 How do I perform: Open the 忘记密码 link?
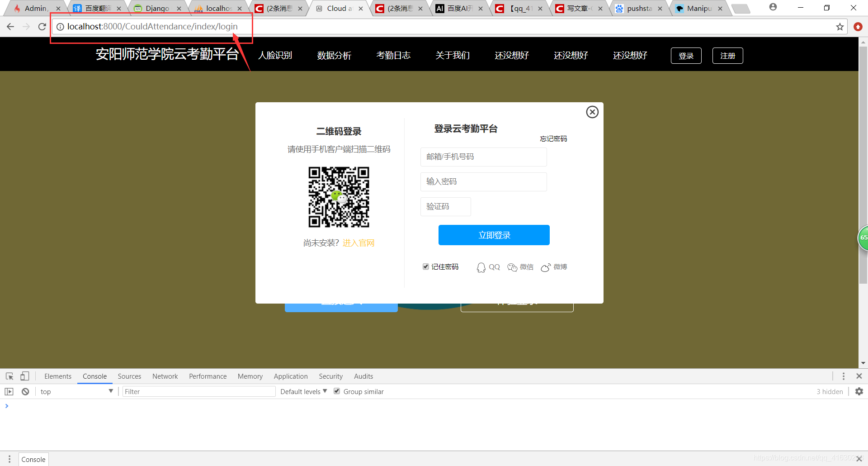(x=553, y=139)
